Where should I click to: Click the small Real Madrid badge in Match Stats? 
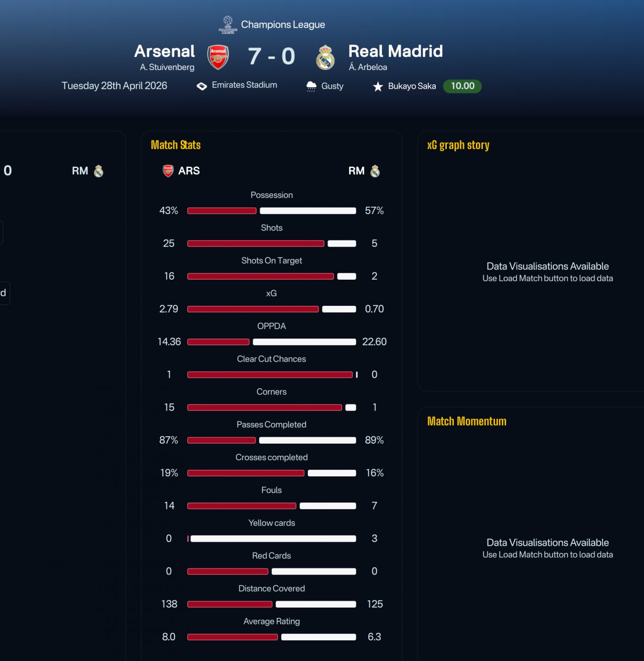375,171
